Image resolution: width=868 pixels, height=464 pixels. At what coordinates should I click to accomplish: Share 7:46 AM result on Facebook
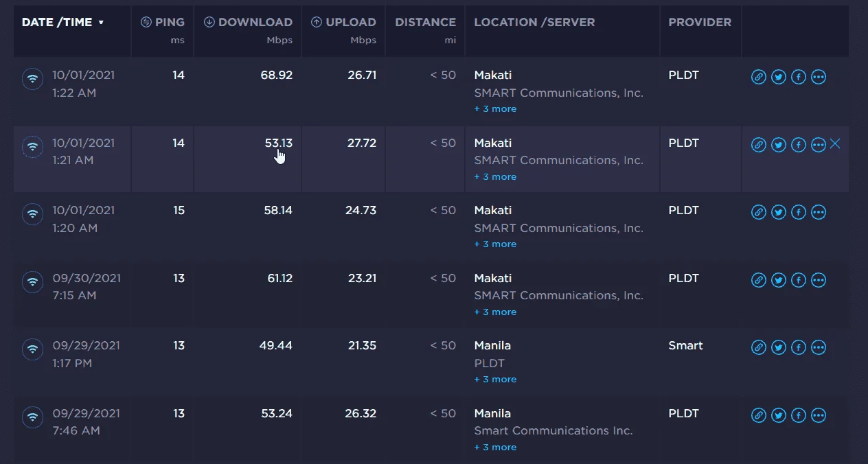798,415
